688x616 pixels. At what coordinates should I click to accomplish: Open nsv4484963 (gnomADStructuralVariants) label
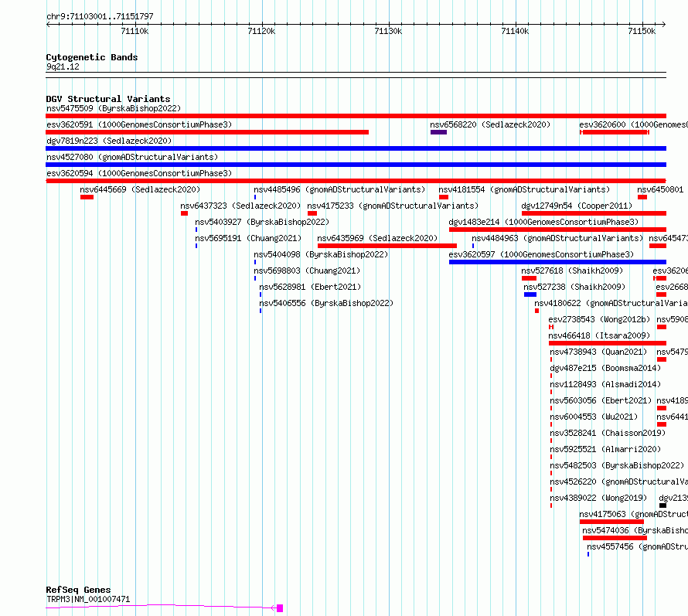coord(557,238)
